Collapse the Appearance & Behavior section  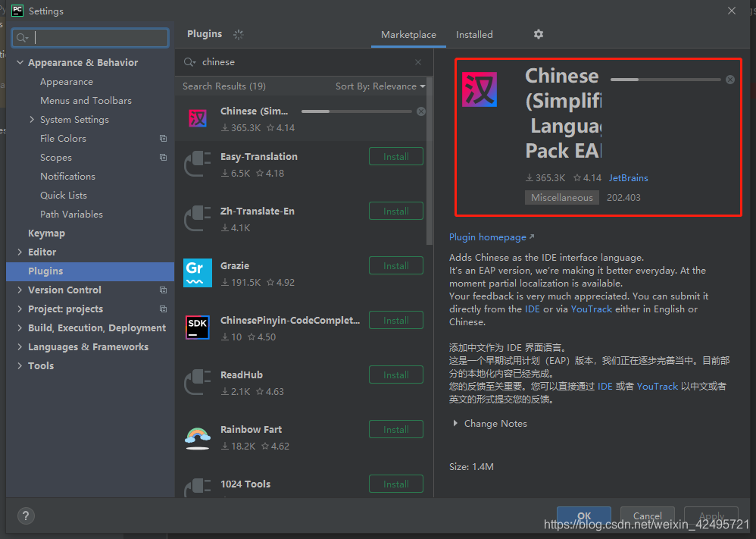[20, 62]
